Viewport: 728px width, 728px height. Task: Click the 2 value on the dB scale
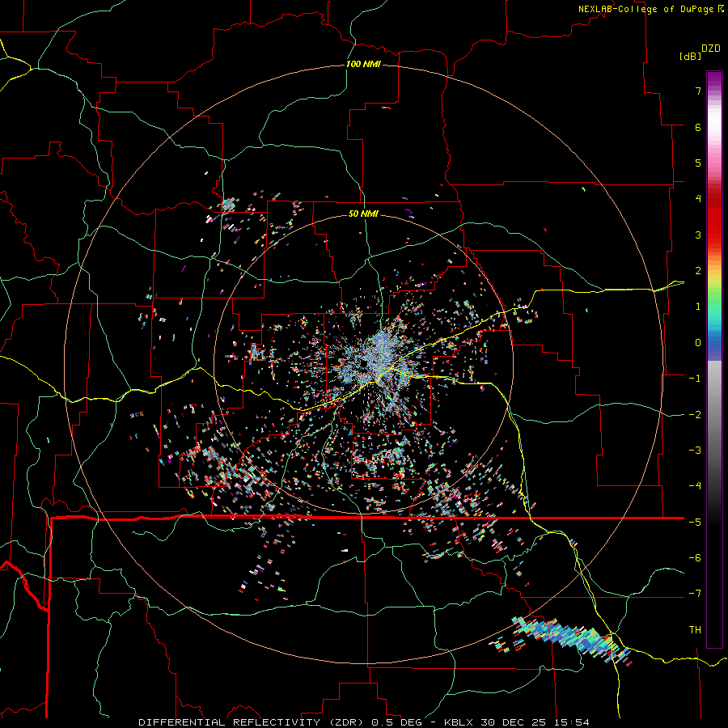(x=697, y=271)
